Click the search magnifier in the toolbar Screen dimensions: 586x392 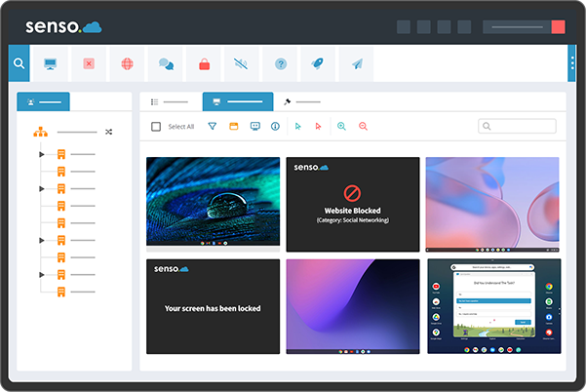[20, 64]
